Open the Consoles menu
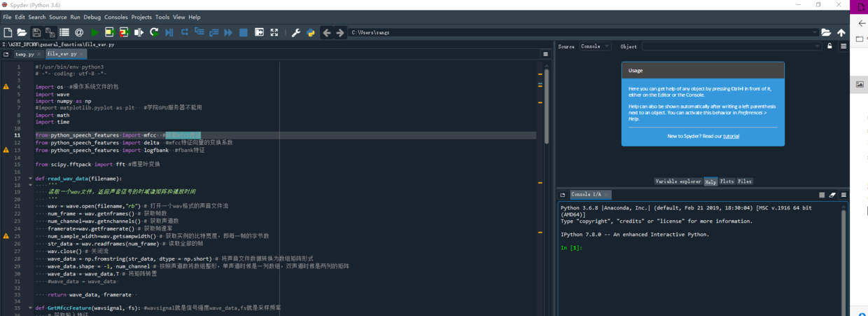 [x=116, y=17]
